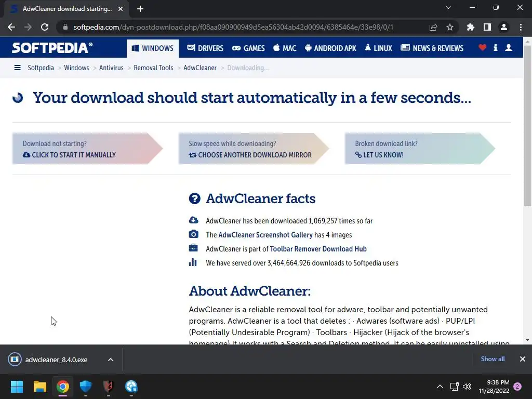Click the scrollbar down arrow

click(527, 340)
